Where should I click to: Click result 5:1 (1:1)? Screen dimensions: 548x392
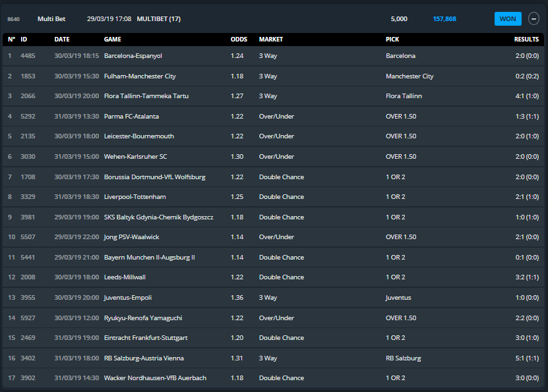[527, 358]
